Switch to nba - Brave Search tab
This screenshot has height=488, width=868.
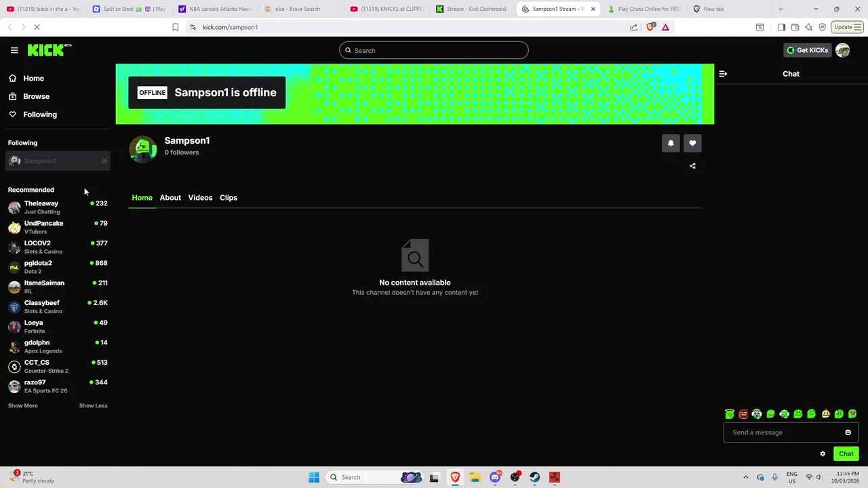point(300,9)
